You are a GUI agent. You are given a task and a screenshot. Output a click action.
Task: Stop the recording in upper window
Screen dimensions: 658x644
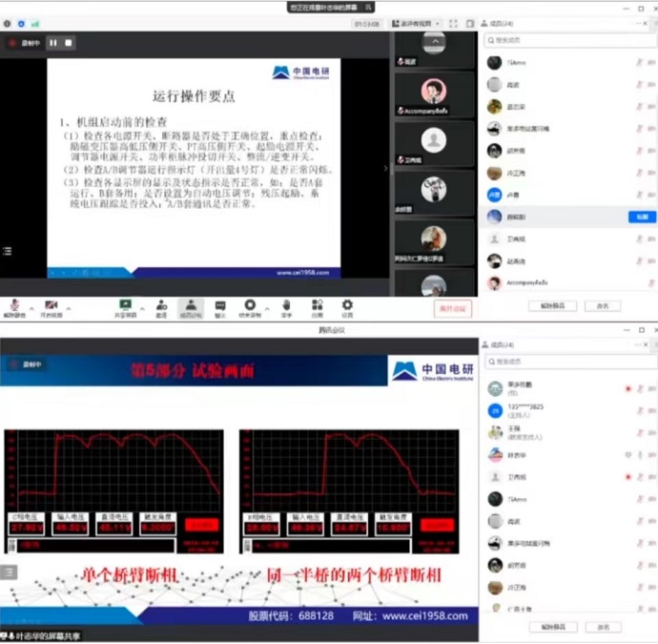point(69,43)
